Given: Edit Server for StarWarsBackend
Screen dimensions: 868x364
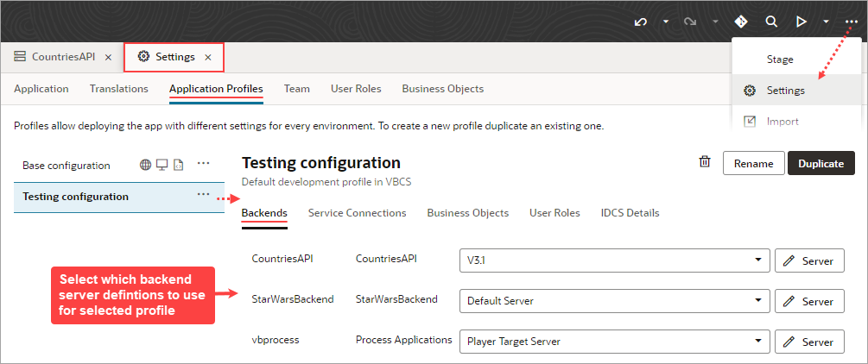Looking at the screenshot, I should click(x=809, y=301).
